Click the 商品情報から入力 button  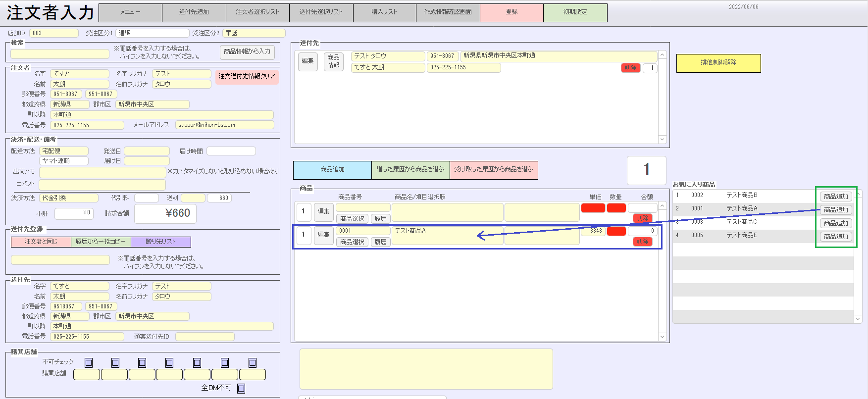[x=247, y=51]
